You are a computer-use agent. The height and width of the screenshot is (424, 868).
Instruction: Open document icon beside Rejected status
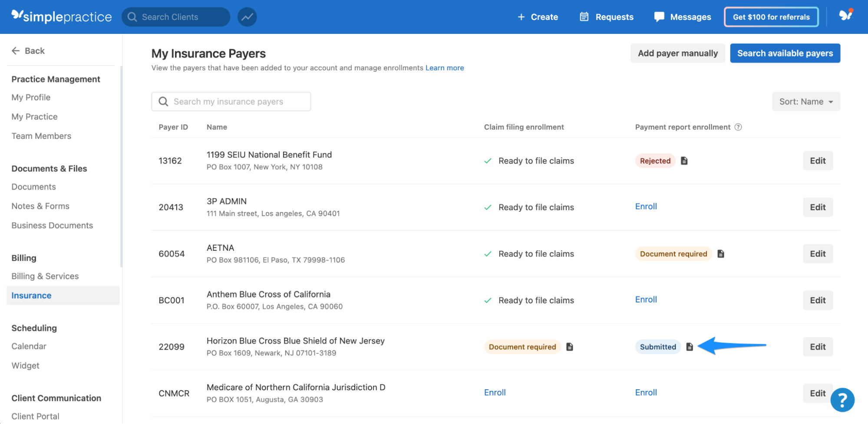[x=684, y=161]
